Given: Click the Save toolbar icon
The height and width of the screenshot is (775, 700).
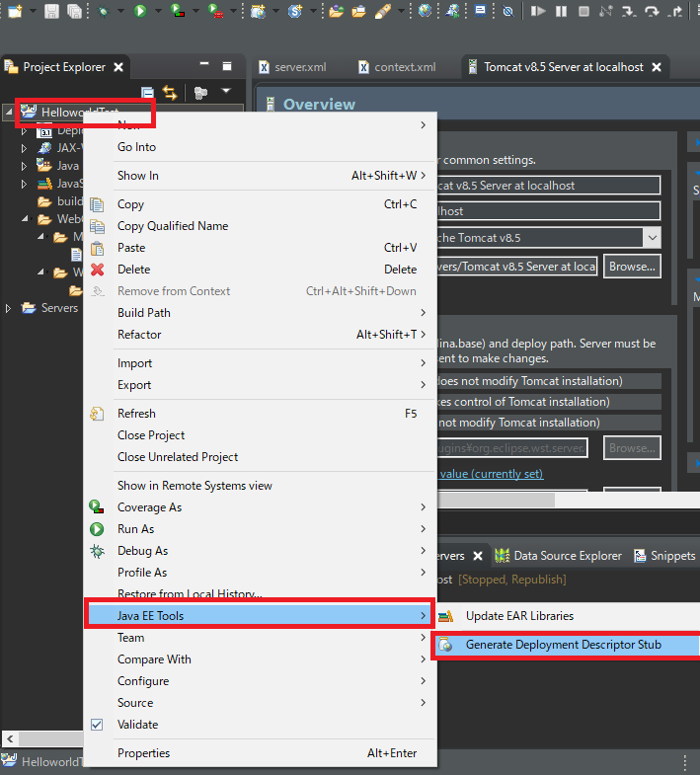Looking at the screenshot, I should click(x=51, y=11).
